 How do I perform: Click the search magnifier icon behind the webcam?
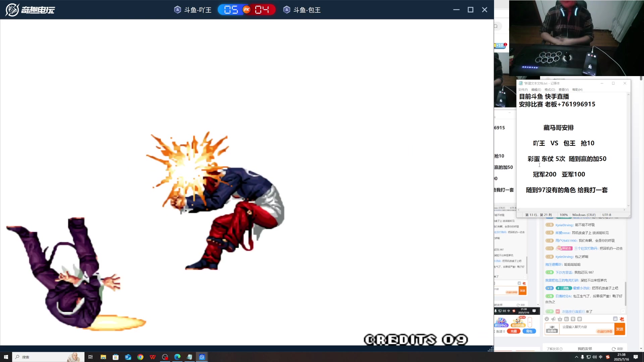coord(496,26)
